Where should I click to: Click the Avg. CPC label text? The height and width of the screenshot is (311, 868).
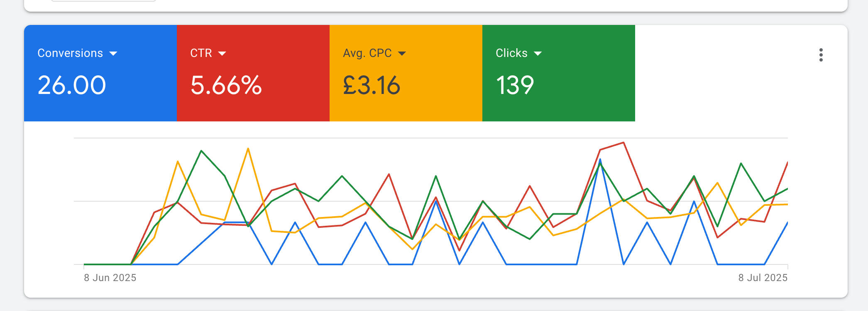point(367,53)
